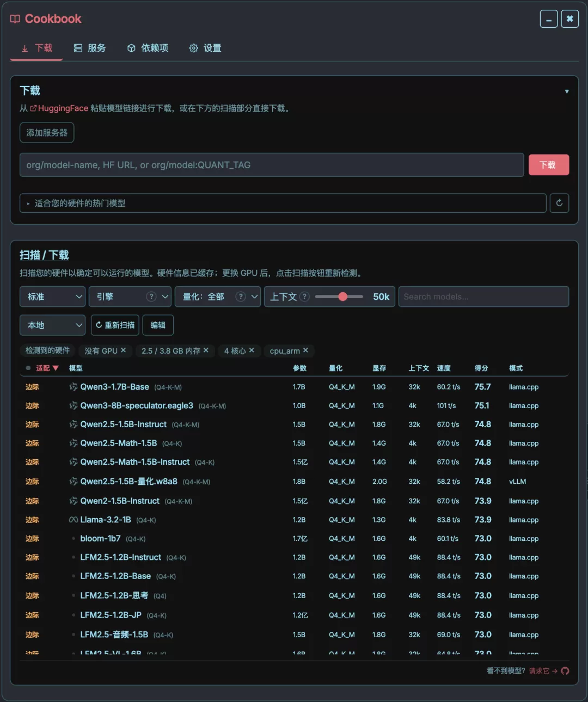Open the 引擎 dropdown
Viewport: 588px width, 702px height.
(x=130, y=297)
